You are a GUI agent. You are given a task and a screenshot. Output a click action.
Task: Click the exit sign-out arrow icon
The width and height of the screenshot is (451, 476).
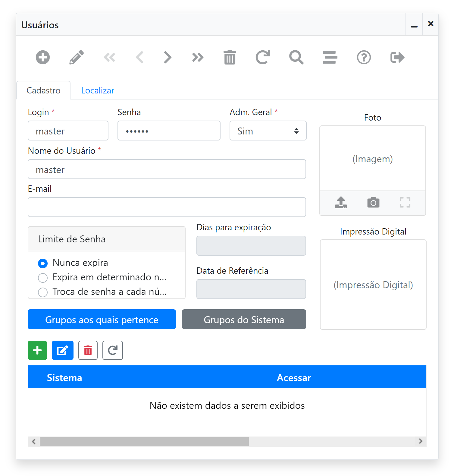pos(397,57)
